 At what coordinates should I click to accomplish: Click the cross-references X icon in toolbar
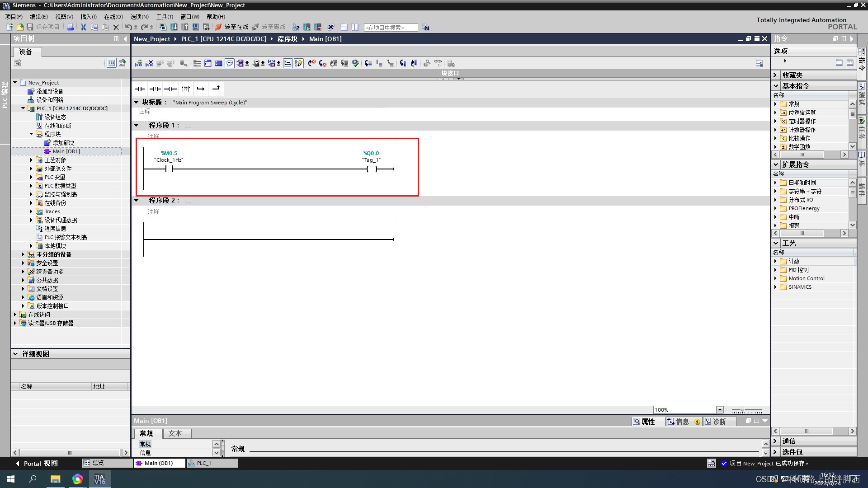pyautogui.click(x=330, y=27)
